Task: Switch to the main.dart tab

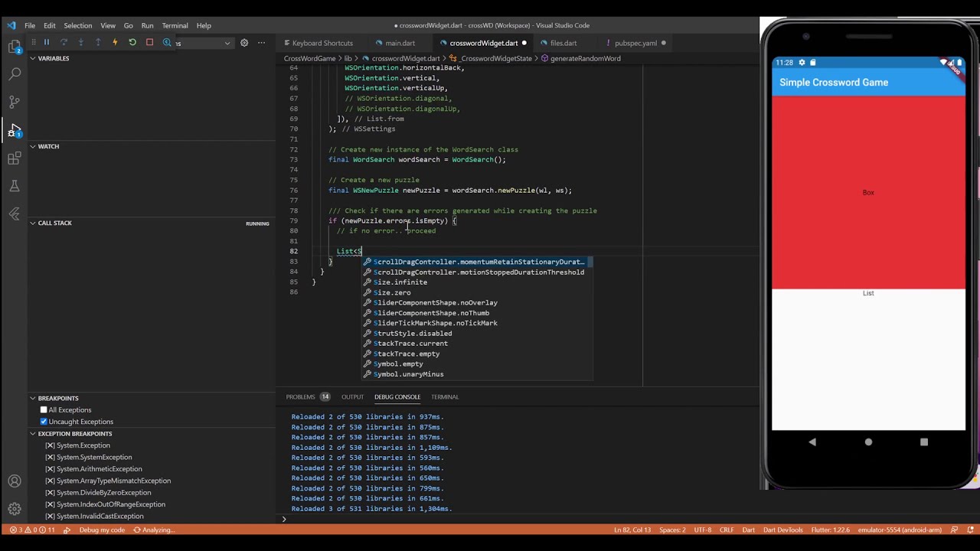Action: coord(400,43)
